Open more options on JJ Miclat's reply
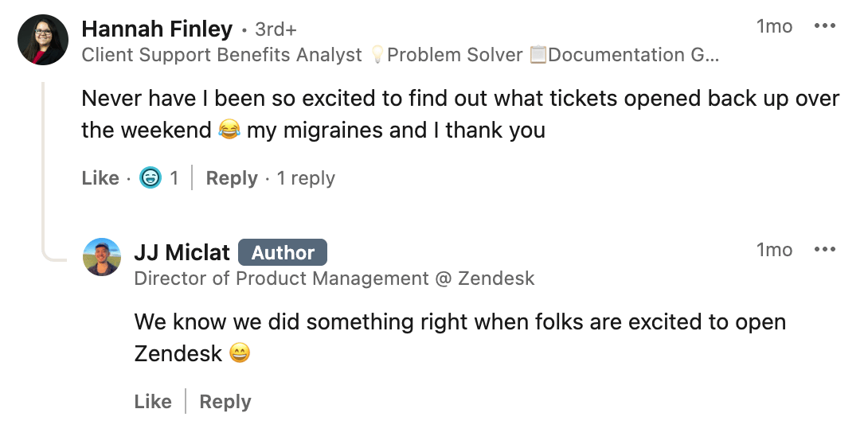The width and height of the screenshot is (868, 444). coord(824,250)
